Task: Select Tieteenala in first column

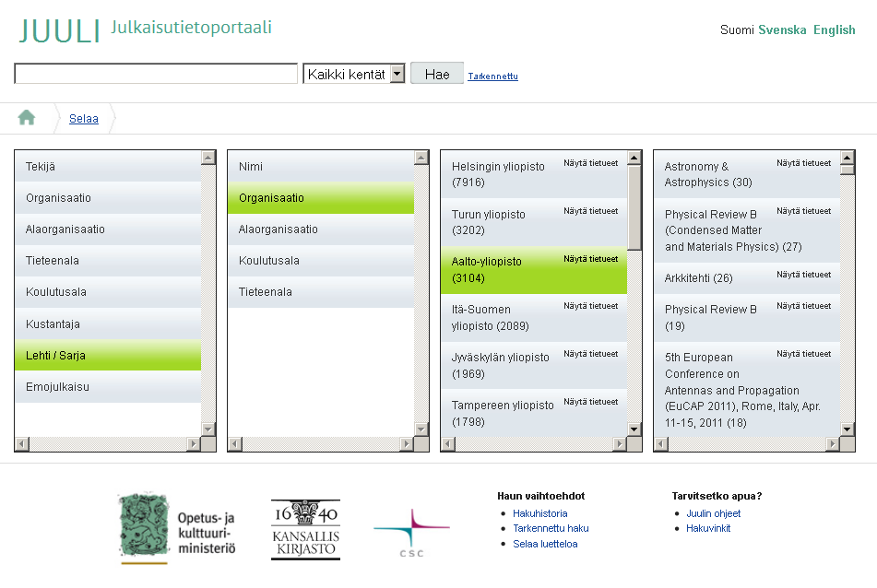Action: click(108, 261)
